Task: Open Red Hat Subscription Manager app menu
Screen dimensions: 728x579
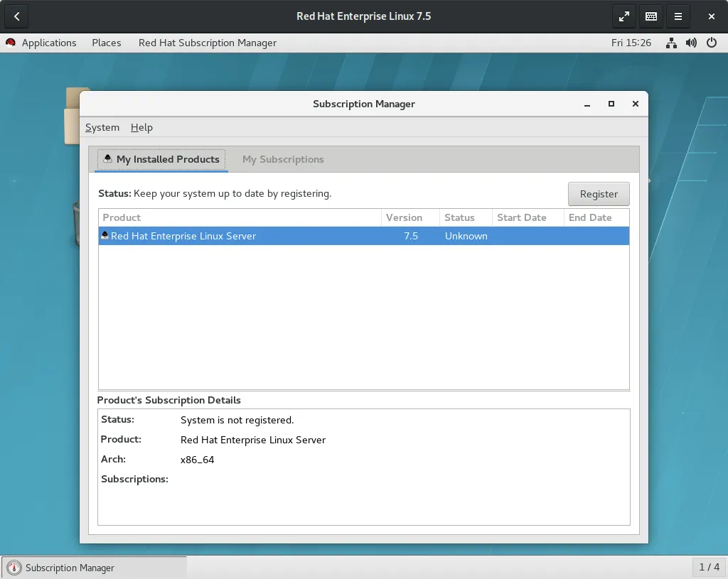Action: (208, 43)
